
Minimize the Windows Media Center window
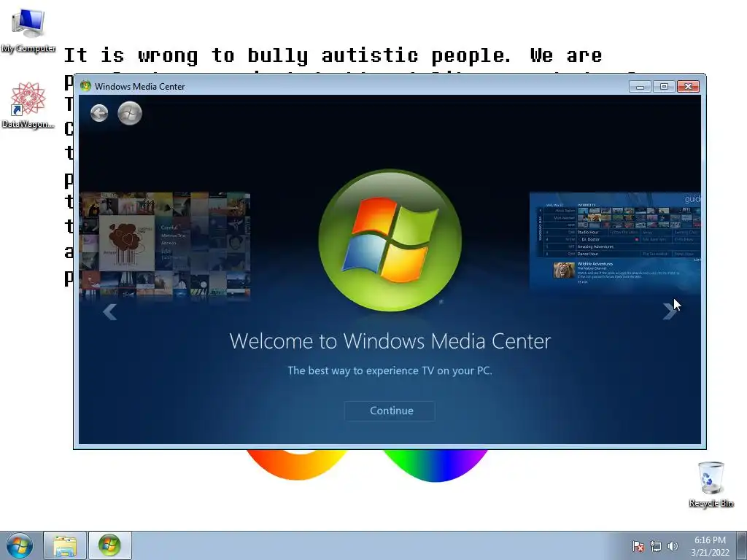pos(640,86)
